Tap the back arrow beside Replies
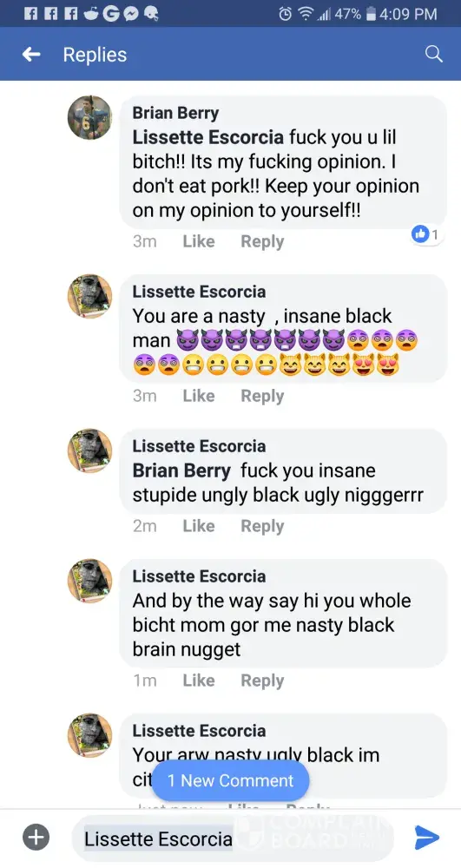The image size is (461, 868). (31, 54)
